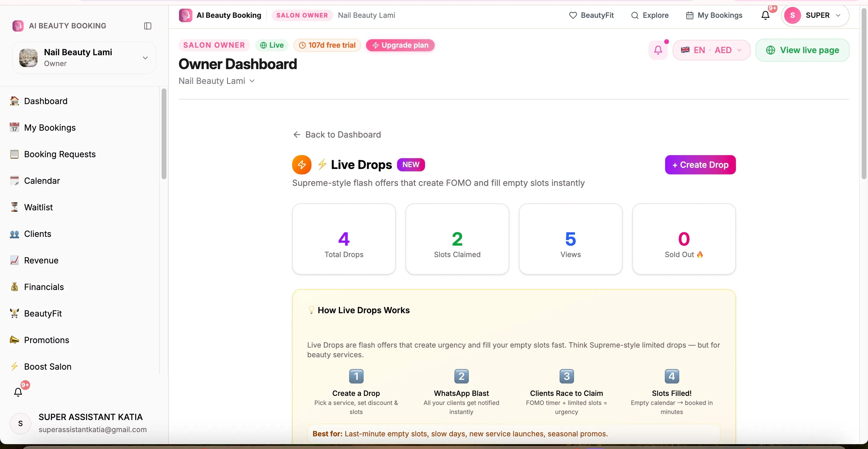Expand the Nail Beauty Lami dropdown under Owner Dashboard
The height and width of the screenshot is (449, 868).
(217, 81)
